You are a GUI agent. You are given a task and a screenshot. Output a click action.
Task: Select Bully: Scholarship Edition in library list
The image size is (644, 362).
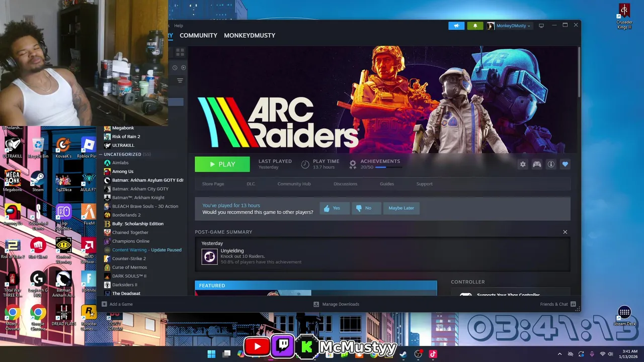138,224
